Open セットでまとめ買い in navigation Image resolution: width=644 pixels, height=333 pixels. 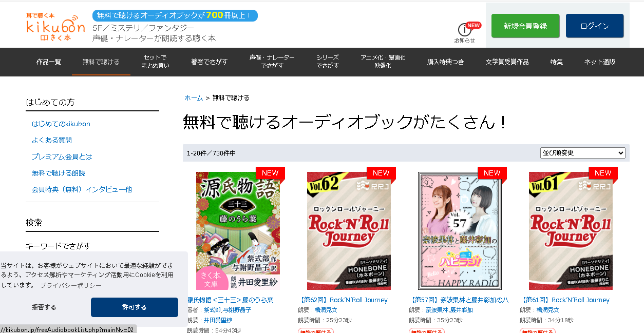(155, 62)
